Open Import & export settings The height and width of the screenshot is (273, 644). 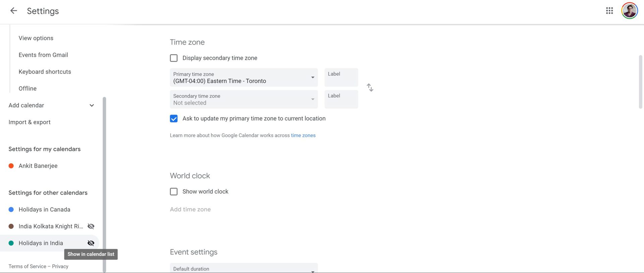(30, 122)
